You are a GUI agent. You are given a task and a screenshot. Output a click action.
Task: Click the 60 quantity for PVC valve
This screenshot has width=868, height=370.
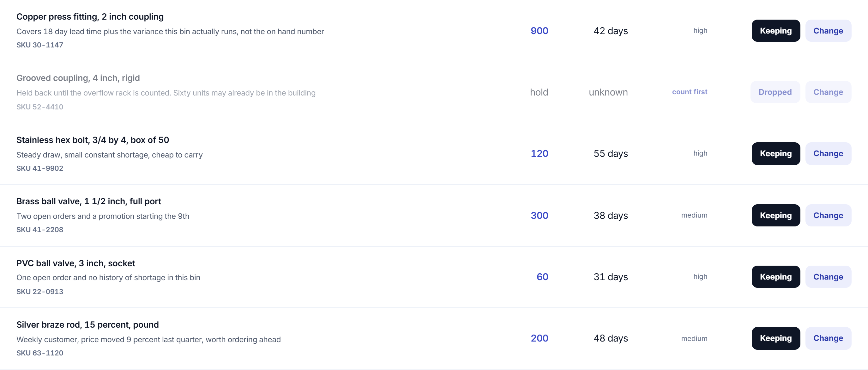(x=542, y=277)
